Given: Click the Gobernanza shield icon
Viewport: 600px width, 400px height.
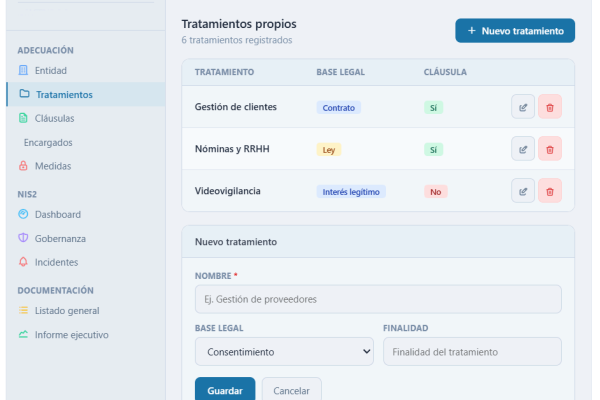Looking at the screenshot, I should coord(23,238).
